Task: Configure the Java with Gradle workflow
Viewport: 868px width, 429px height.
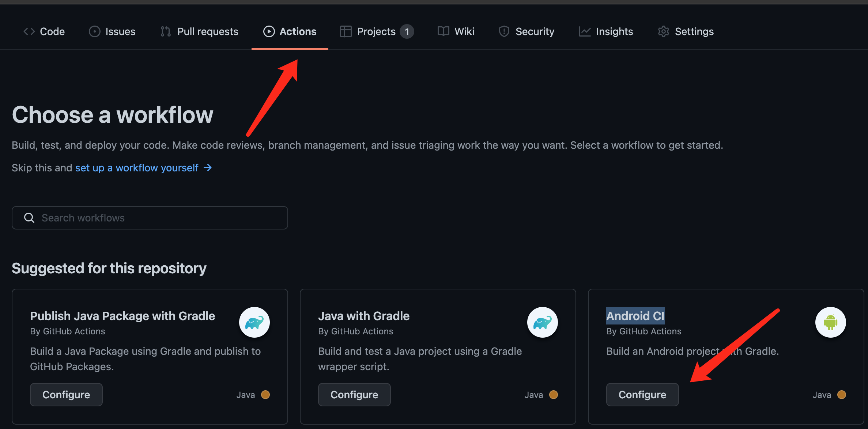Action: 354,395
